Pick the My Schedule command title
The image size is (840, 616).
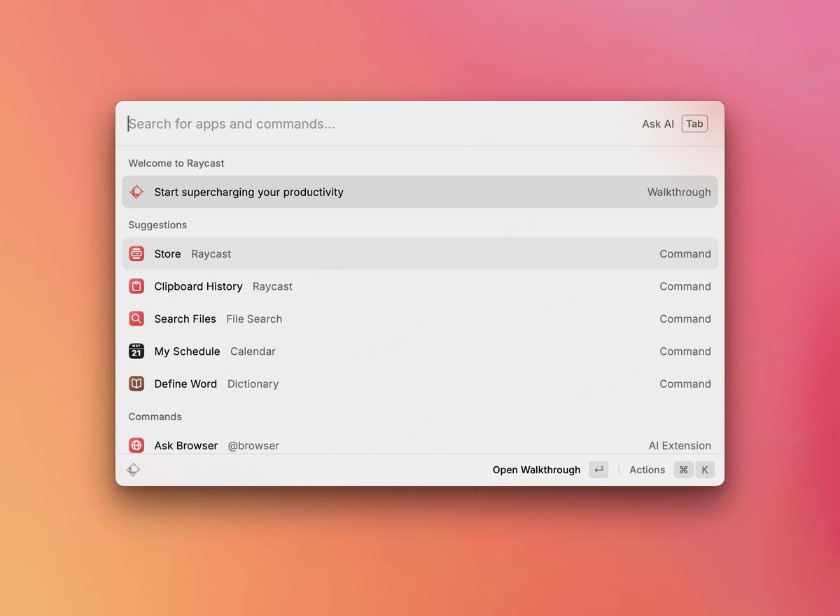187,351
